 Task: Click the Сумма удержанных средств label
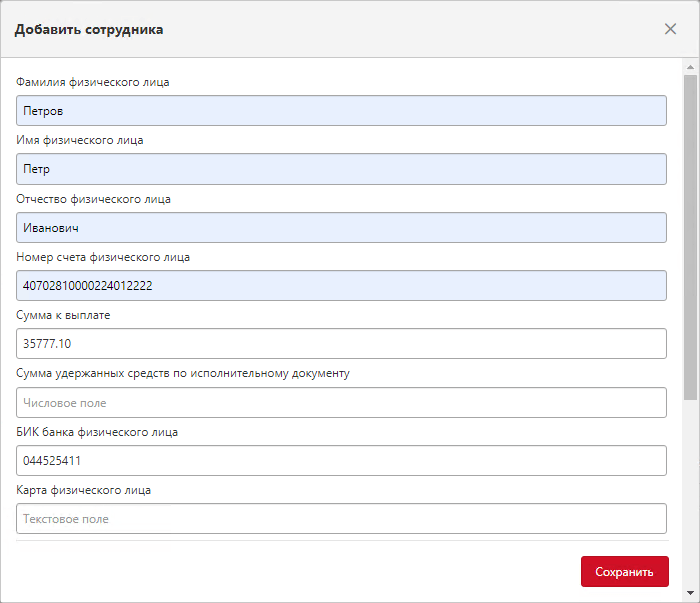(183, 373)
